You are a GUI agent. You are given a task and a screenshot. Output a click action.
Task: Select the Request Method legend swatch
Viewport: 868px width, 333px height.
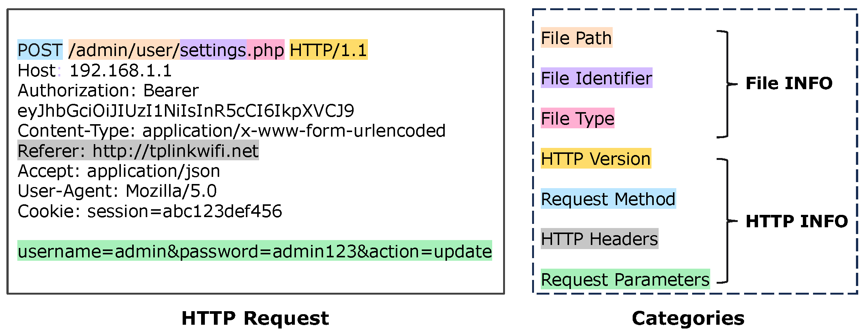coord(608,199)
